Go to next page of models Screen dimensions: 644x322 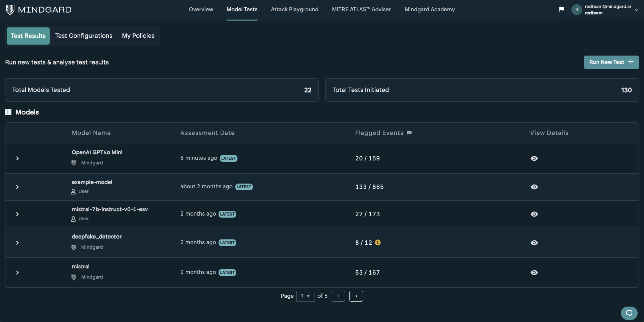click(356, 296)
